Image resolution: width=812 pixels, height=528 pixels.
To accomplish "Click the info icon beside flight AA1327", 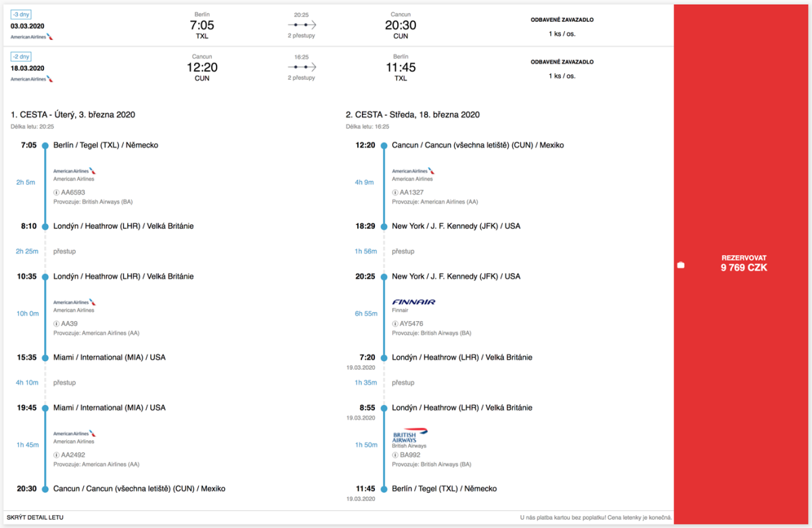I will point(396,192).
